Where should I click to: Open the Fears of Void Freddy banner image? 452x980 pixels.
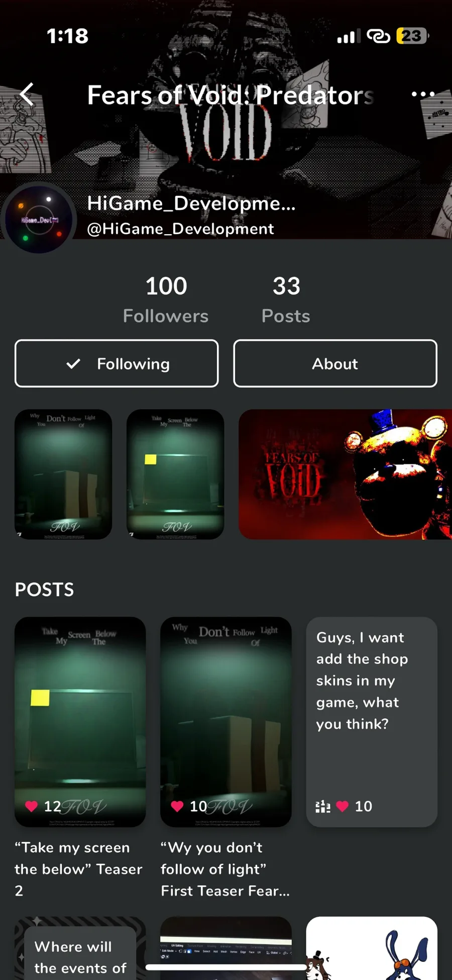[345, 474]
